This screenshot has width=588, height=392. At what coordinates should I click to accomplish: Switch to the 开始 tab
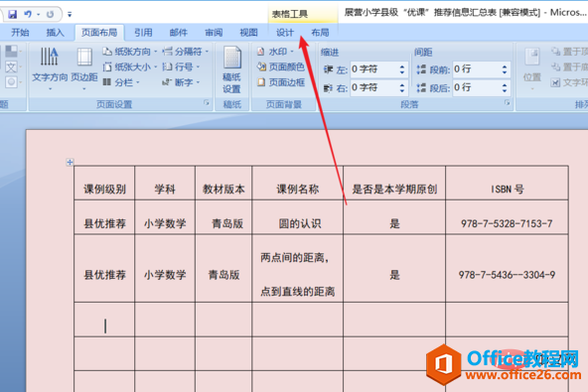point(20,33)
